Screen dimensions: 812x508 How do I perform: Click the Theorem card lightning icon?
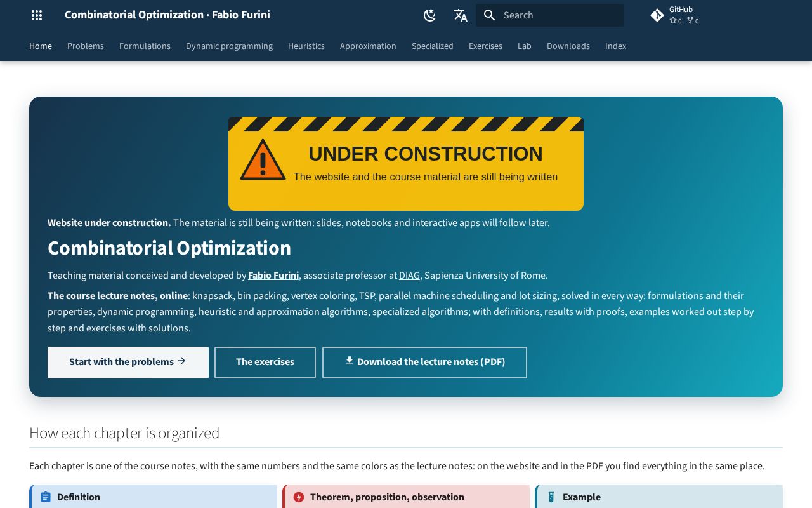[x=299, y=497]
